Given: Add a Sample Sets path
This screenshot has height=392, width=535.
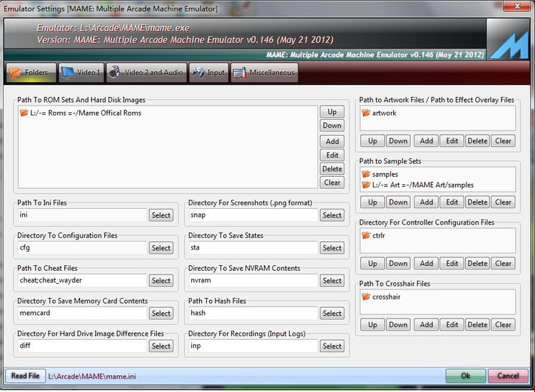Looking at the screenshot, I should (426, 202).
